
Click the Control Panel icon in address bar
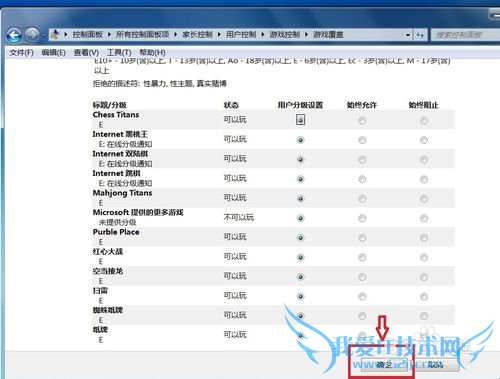55,34
